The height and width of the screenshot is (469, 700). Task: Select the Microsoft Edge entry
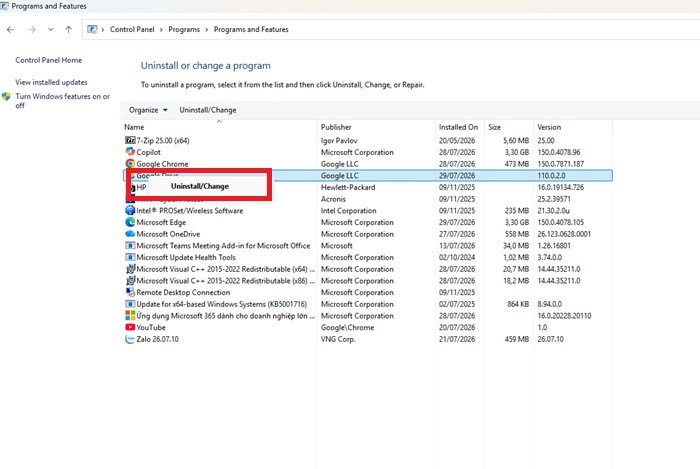coord(161,222)
